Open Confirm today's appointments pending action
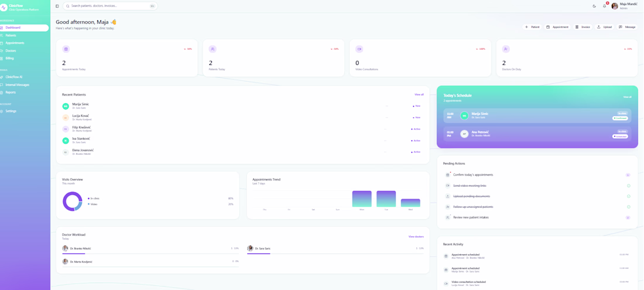 [x=537, y=175]
